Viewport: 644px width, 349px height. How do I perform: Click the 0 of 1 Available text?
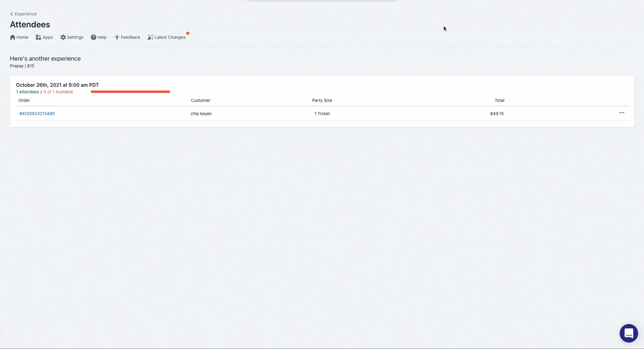click(x=58, y=92)
